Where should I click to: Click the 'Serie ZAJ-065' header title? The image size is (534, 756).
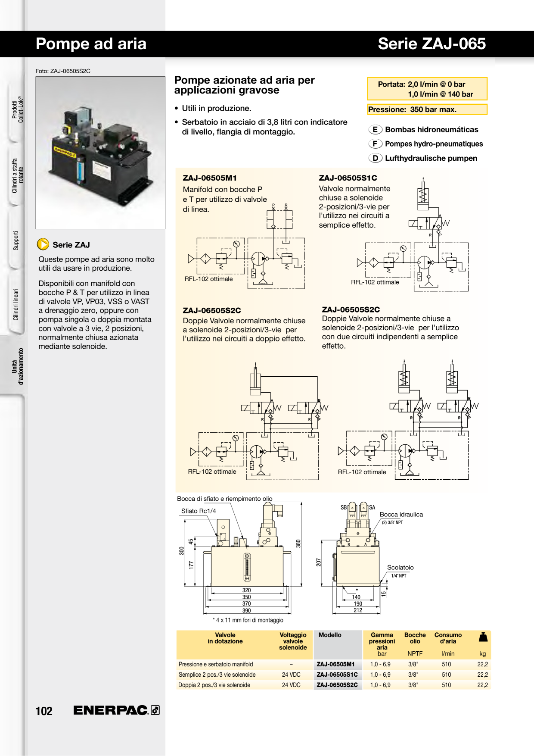pyautogui.click(x=432, y=44)
